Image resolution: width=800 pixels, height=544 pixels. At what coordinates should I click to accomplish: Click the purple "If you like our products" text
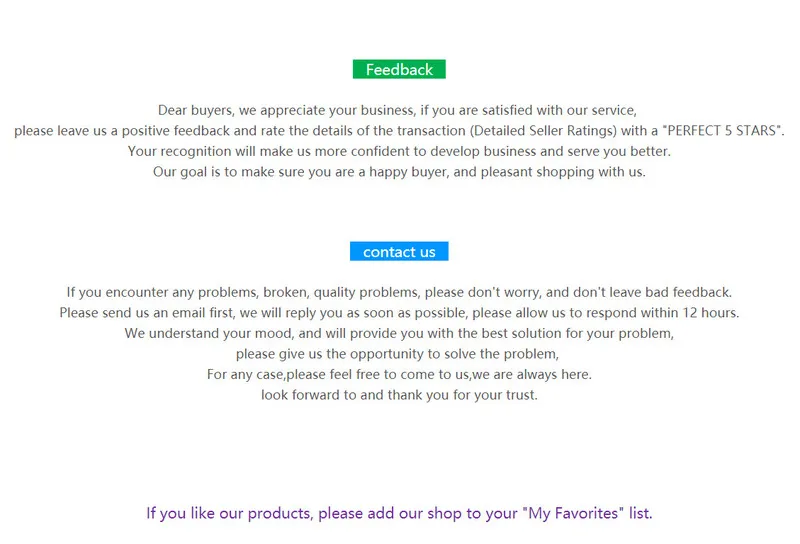click(229, 513)
